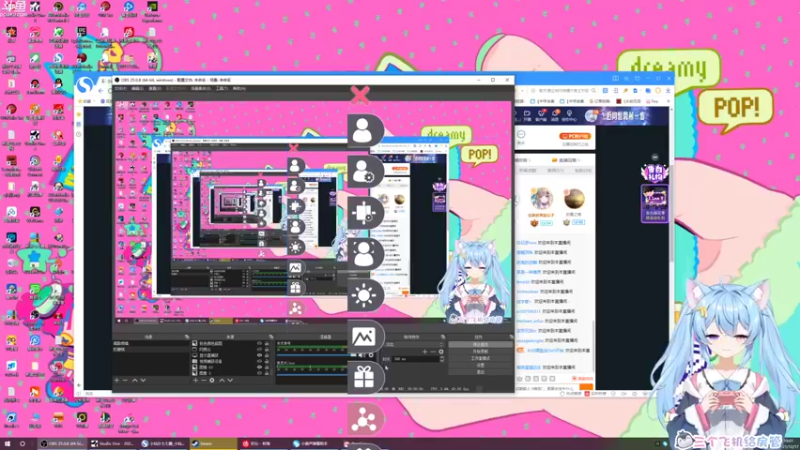
Task: Open the largest gift box overlay button
Action: tap(364, 378)
